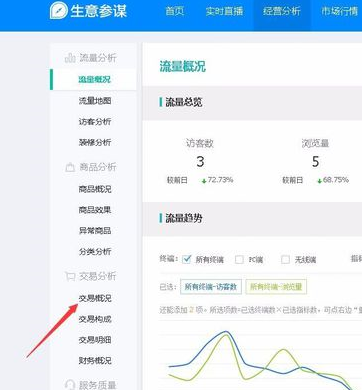
Task: Go to 分类分析 page
Action: (95, 251)
